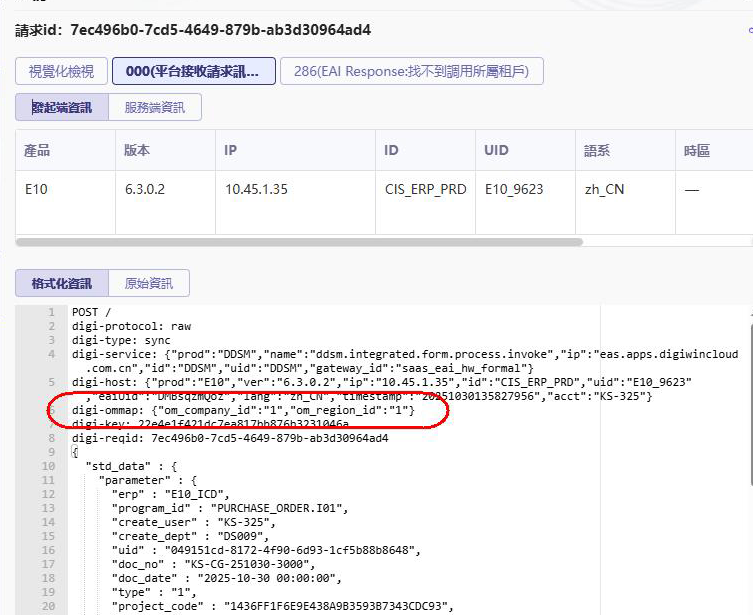Open the 視覺化檢視 tab
753x615 pixels.
(x=61, y=71)
